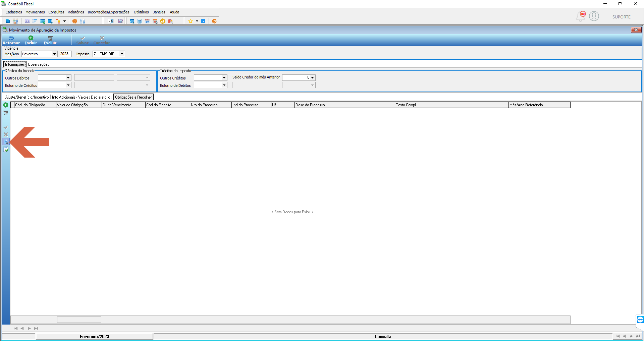Open the Outros Créditos dropdown
The image size is (644, 341).
224,78
